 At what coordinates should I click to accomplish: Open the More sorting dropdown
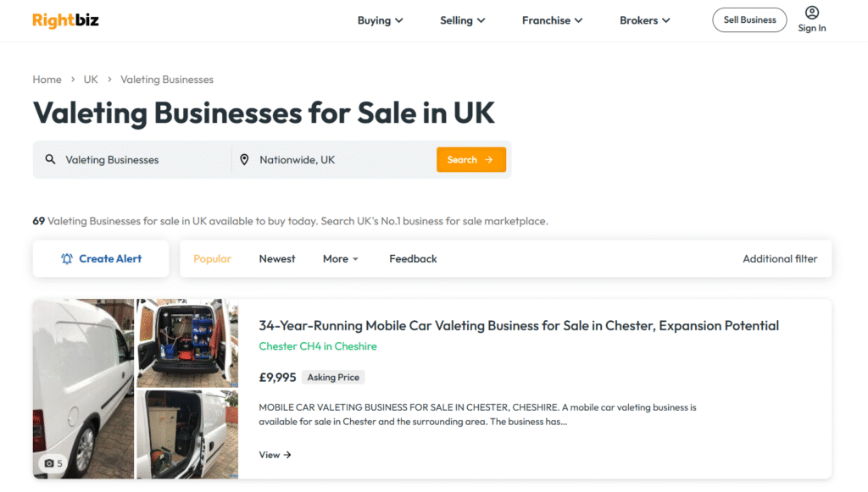340,258
